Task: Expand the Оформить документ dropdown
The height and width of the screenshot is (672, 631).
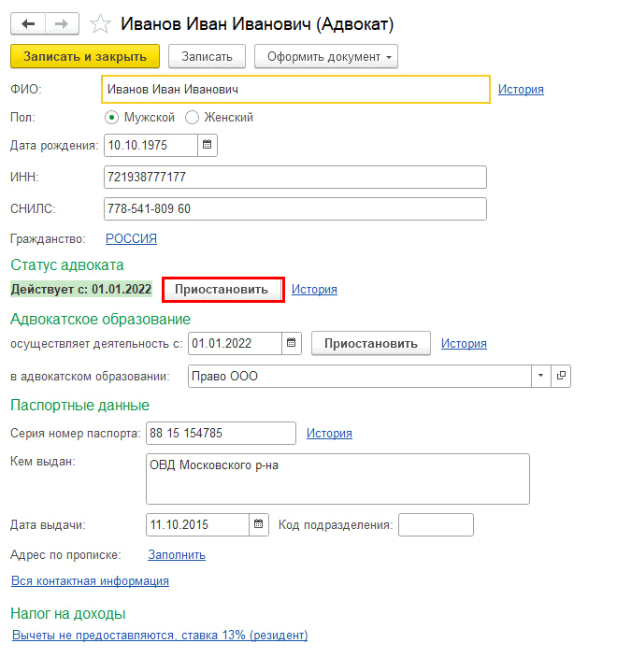Action: tap(326, 56)
